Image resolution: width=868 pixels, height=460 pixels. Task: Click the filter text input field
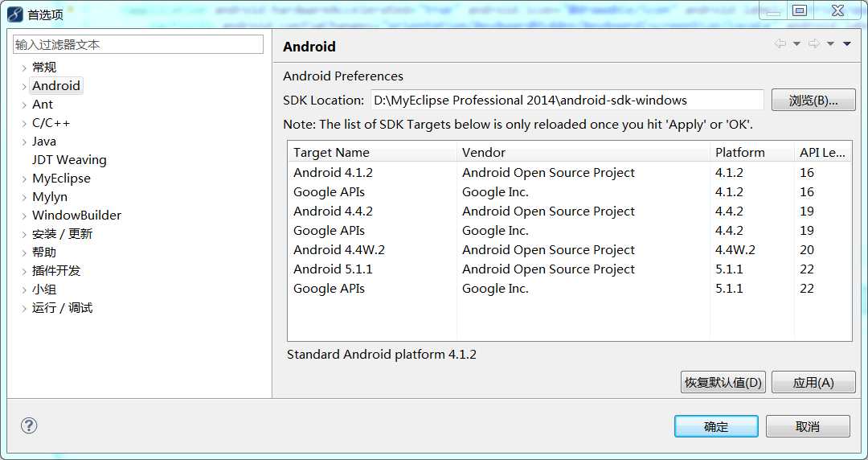(138, 45)
